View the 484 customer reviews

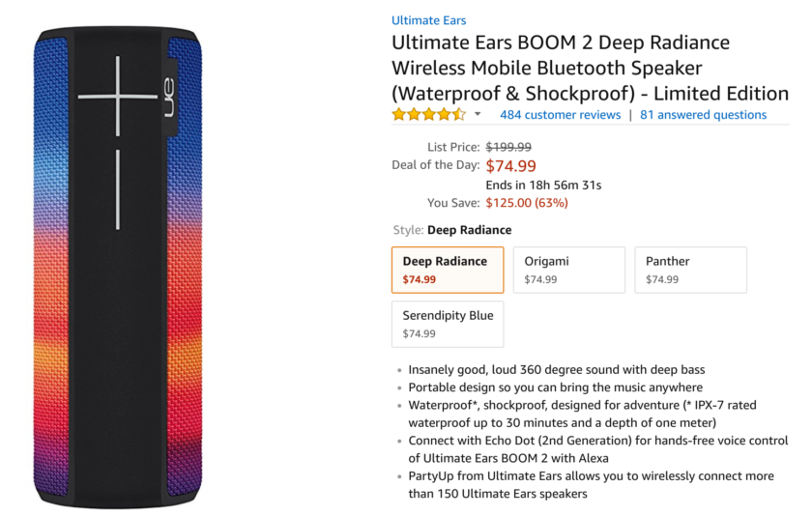[x=560, y=115]
